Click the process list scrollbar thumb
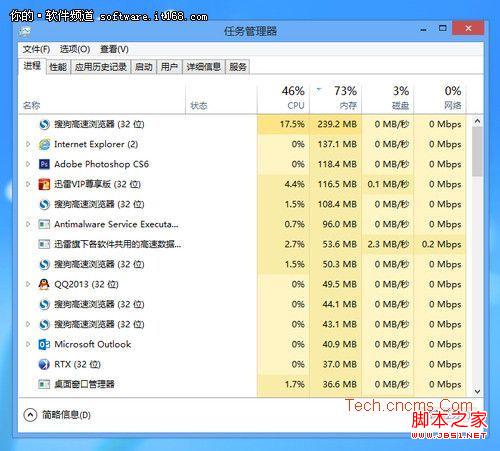This screenshot has height=451, width=500. [477, 152]
